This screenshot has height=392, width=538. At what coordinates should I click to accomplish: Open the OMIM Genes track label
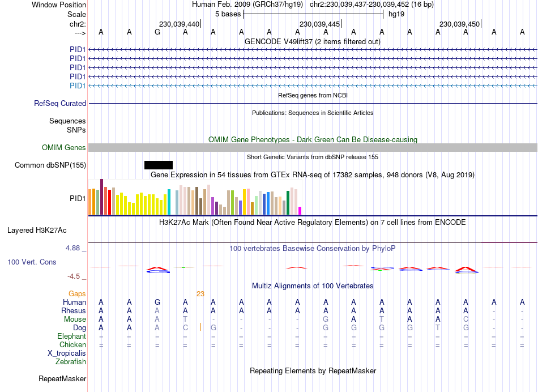click(64, 148)
